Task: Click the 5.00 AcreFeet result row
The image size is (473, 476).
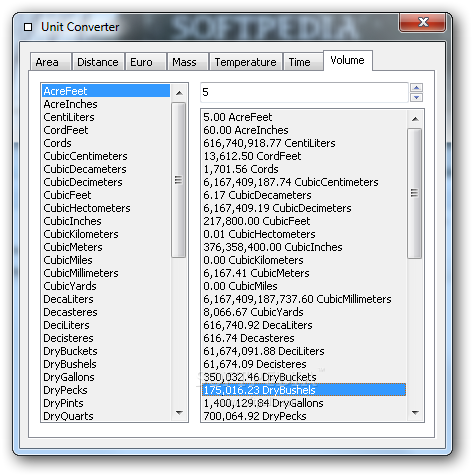Action: pos(304,117)
